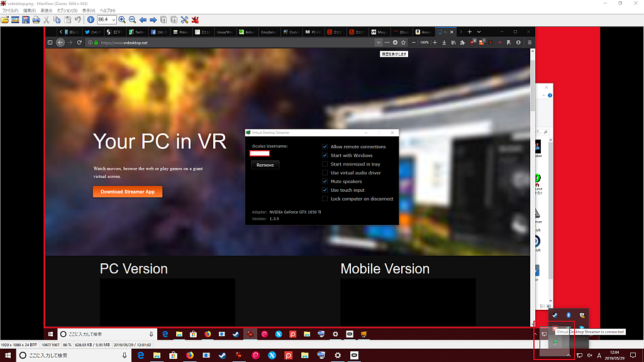
Task: Open the browser library icon
Action: click(453, 42)
